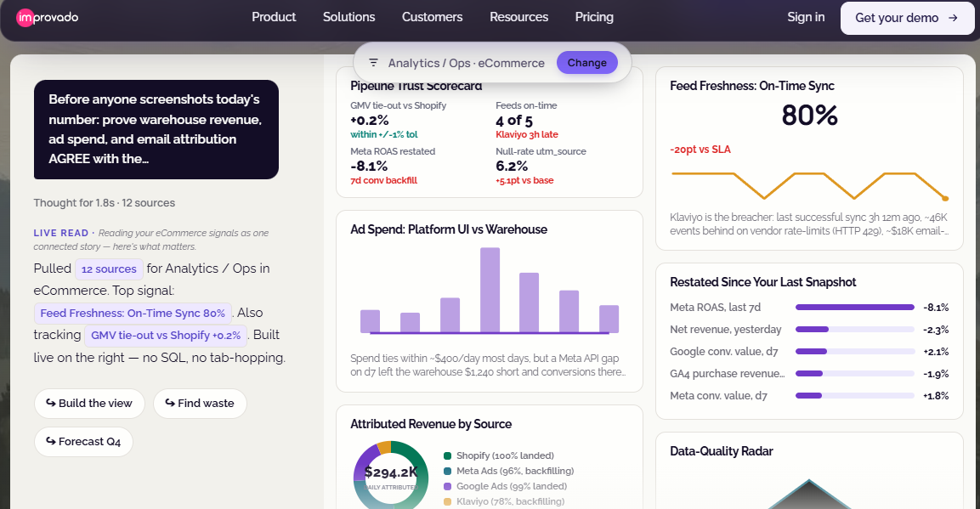
Task: Click the Shopify green legend swatch
Action: pos(447,456)
